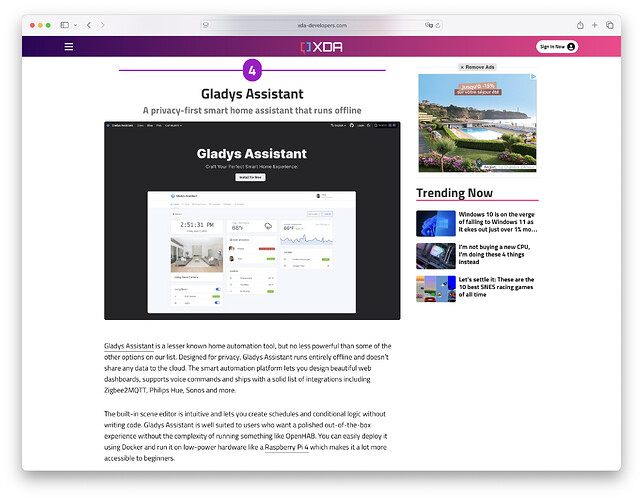This screenshot has height=500, width=642.
Task: Reload the page from address bar
Action: (438, 24)
